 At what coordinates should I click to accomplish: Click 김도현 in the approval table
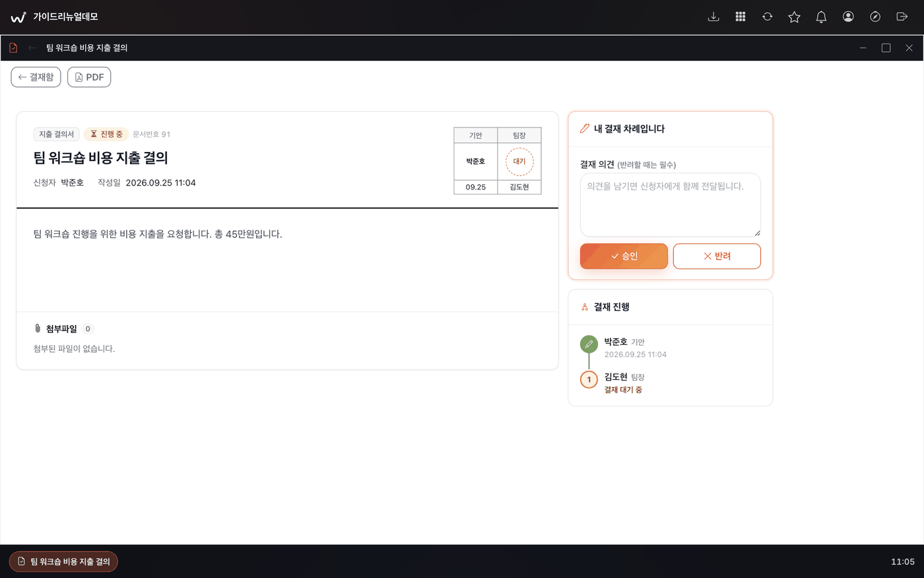click(x=519, y=187)
